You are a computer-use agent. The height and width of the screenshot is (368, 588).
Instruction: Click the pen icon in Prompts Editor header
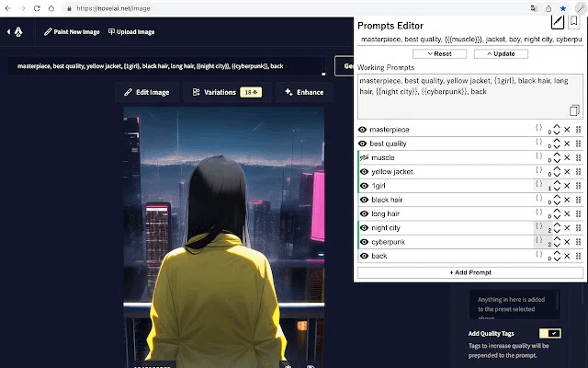(558, 22)
